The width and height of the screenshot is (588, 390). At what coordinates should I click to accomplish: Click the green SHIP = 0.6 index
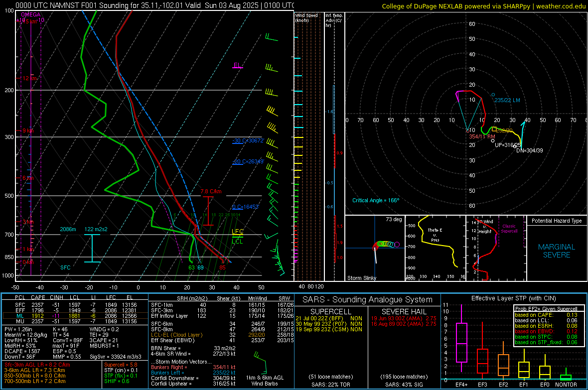pos(117,381)
